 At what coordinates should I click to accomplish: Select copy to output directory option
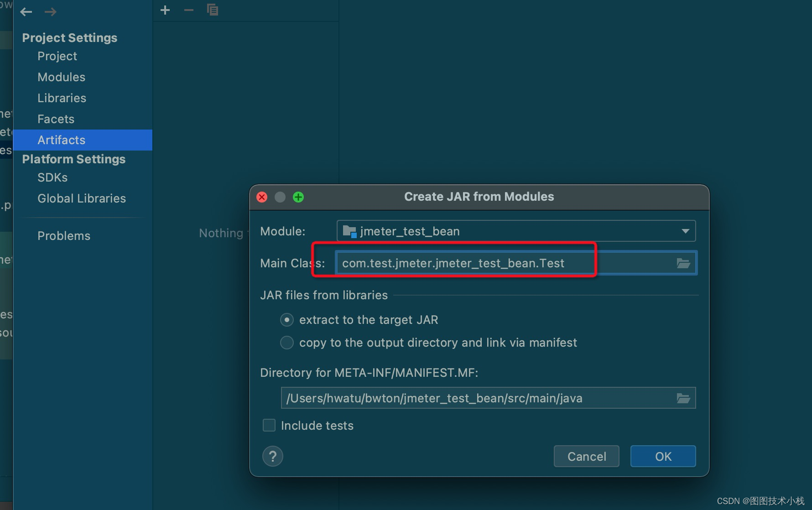[286, 343]
